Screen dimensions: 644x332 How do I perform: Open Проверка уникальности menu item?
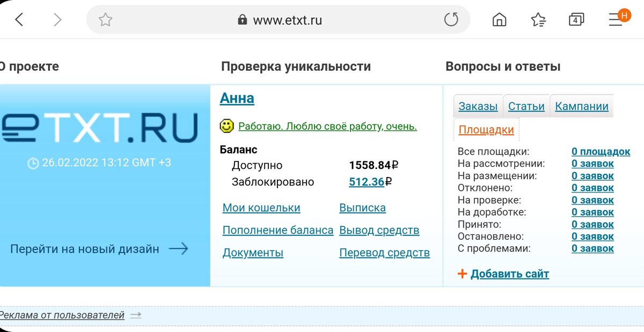[x=296, y=67]
